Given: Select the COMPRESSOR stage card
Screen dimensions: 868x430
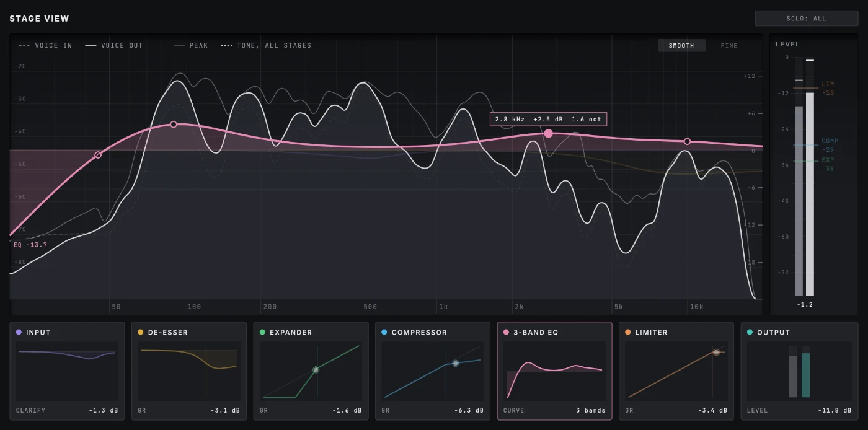Looking at the screenshot, I should point(432,371).
